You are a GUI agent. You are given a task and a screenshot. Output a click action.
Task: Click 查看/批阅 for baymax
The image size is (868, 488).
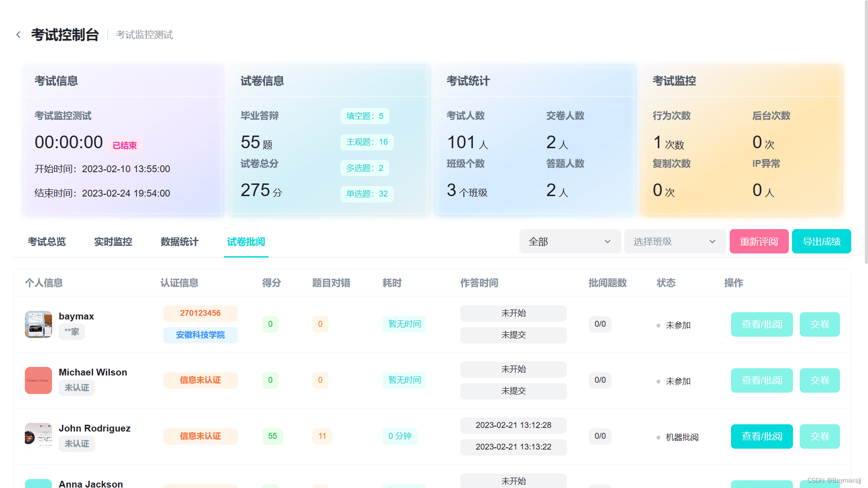[x=761, y=324]
